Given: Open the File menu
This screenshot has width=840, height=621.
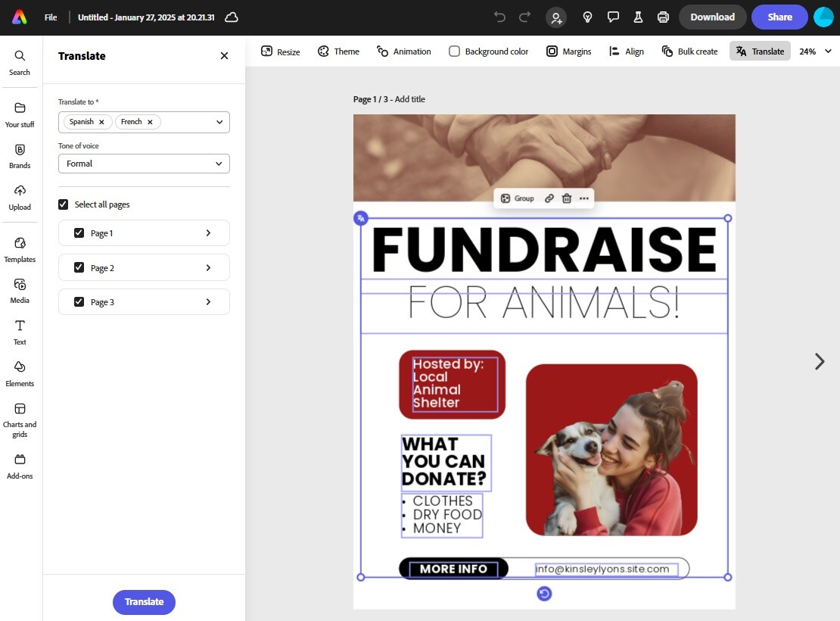Looking at the screenshot, I should pos(50,17).
